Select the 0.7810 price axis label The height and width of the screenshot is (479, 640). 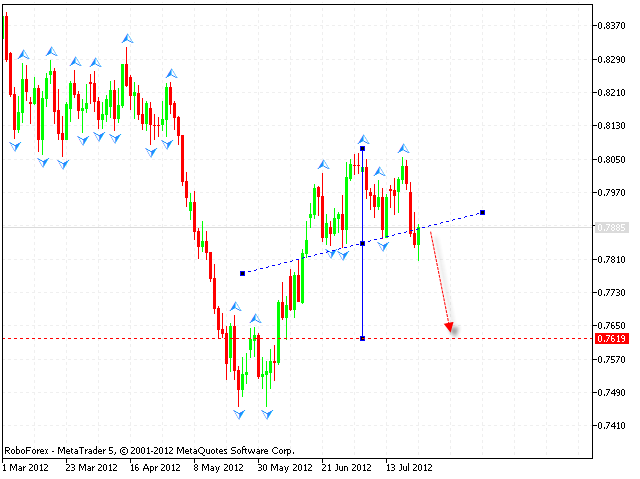[x=611, y=259]
